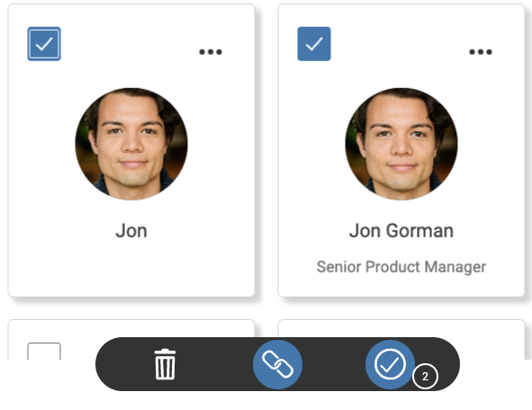The width and height of the screenshot is (532, 410).
Task: Click Jon Gorman's round profile photo
Action: (x=401, y=144)
